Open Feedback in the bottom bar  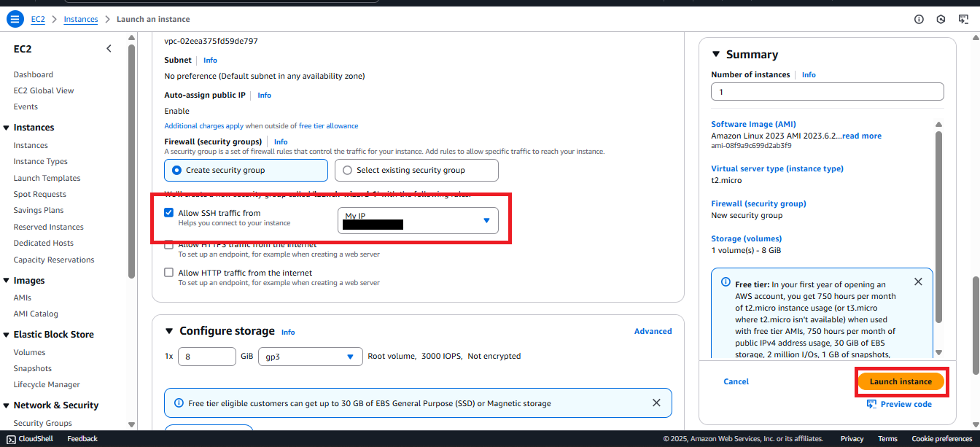pyautogui.click(x=82, y=439)
